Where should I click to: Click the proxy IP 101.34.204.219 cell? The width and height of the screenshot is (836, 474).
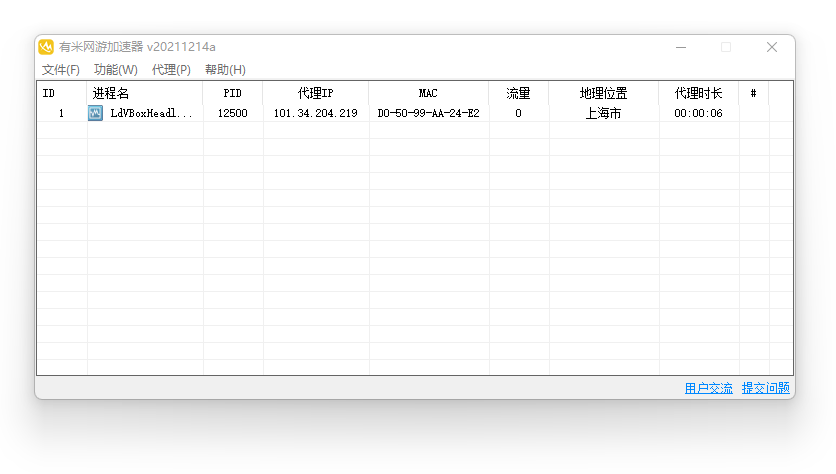[315, 114]
